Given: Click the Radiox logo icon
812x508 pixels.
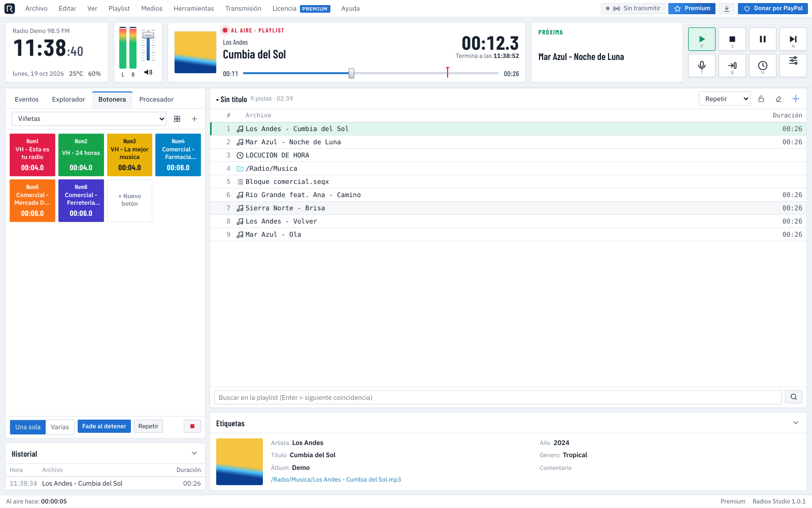Looking at the screenshot, I should coord(10,9).
